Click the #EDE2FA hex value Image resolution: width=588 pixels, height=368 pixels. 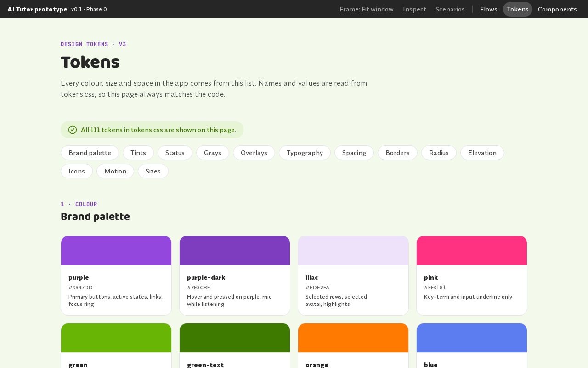coord(317,287)
